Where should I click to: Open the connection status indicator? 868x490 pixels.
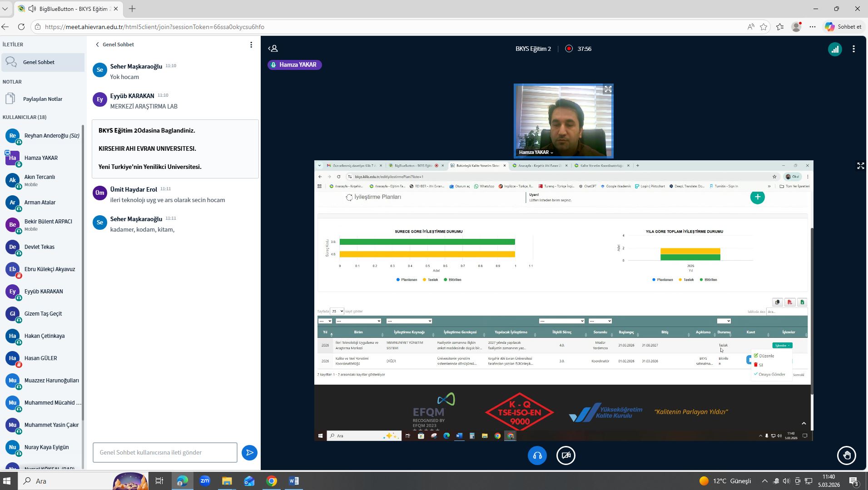click(835, 49)
